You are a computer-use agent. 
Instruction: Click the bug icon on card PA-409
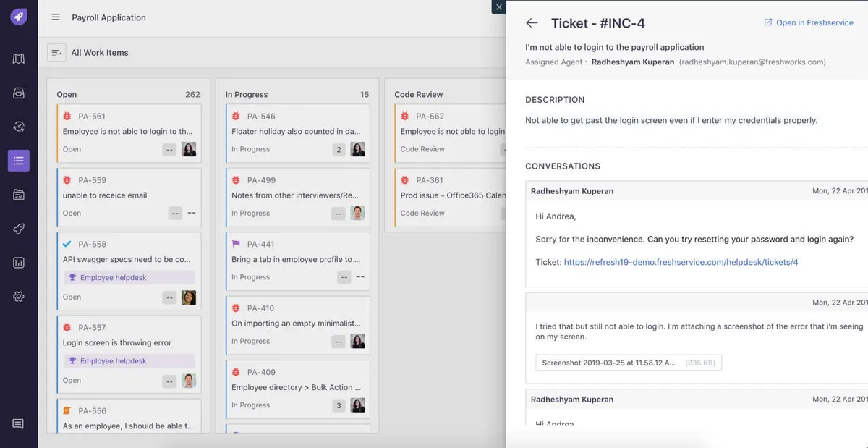[236, 372]
